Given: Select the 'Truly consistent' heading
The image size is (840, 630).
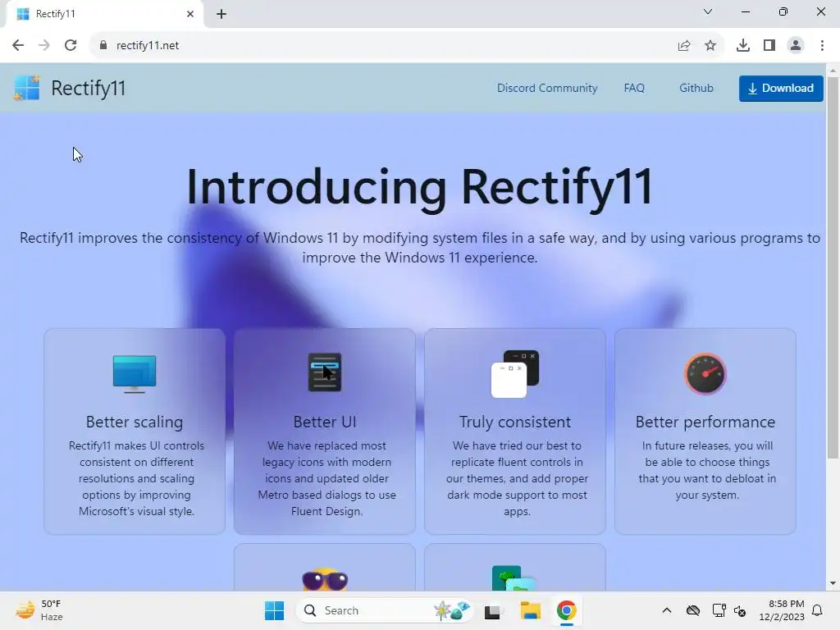Looking at the screenshot, I should coord(515,422).
